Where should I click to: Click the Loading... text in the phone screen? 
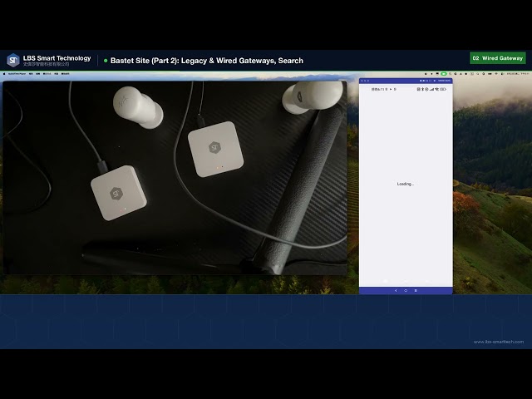coord(406,184)
